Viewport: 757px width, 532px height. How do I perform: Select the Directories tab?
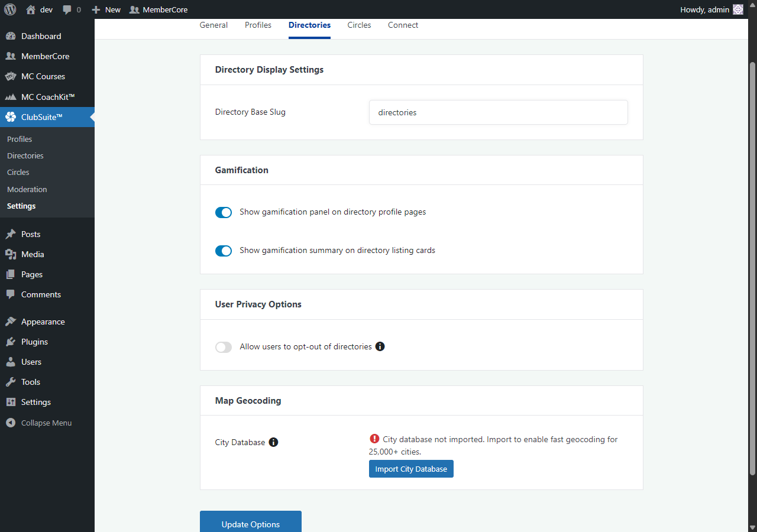(309, 25)
